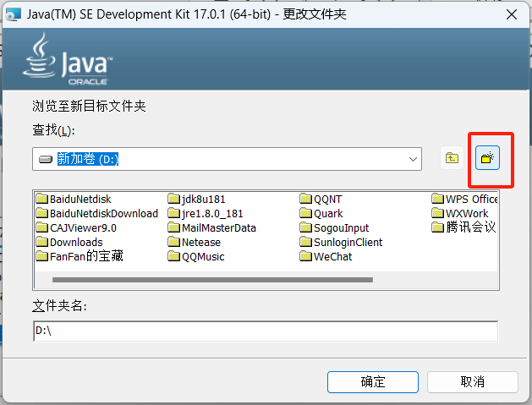Click the horizontal scrollbar in folder list
532x405 pixels.
tap(212, 280)
